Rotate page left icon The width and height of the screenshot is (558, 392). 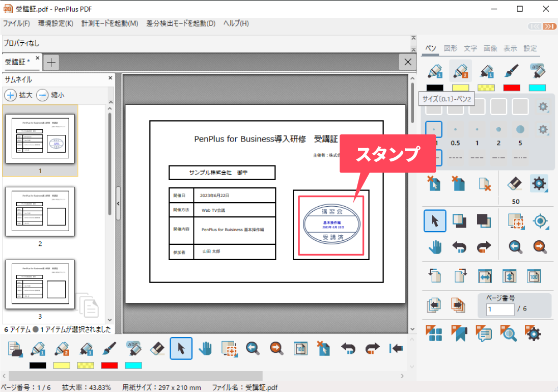click(434, 276)
